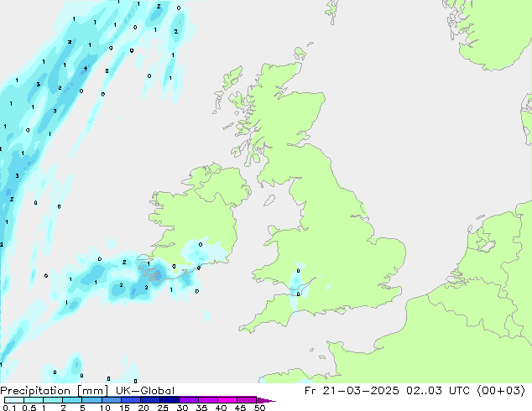Click the 'Precipitation' title text
This screenshot has height=411, width=532.
(35, 391)
